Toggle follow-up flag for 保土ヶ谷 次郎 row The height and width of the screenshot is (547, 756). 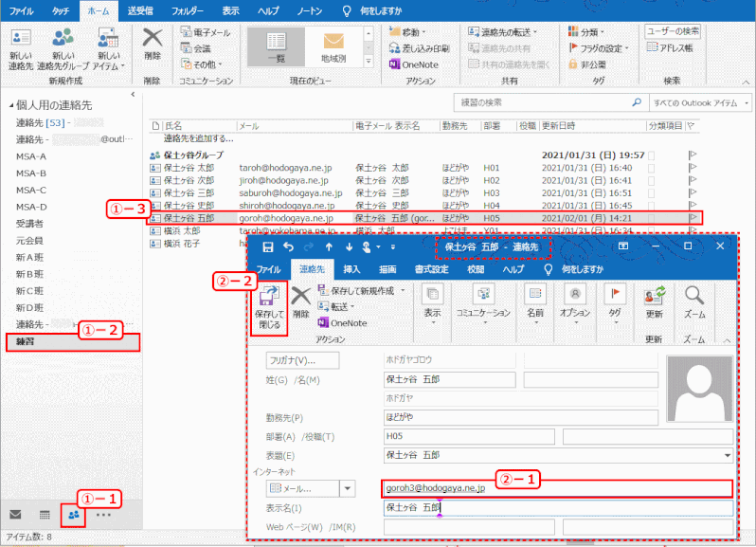click(x=693, y=180)
